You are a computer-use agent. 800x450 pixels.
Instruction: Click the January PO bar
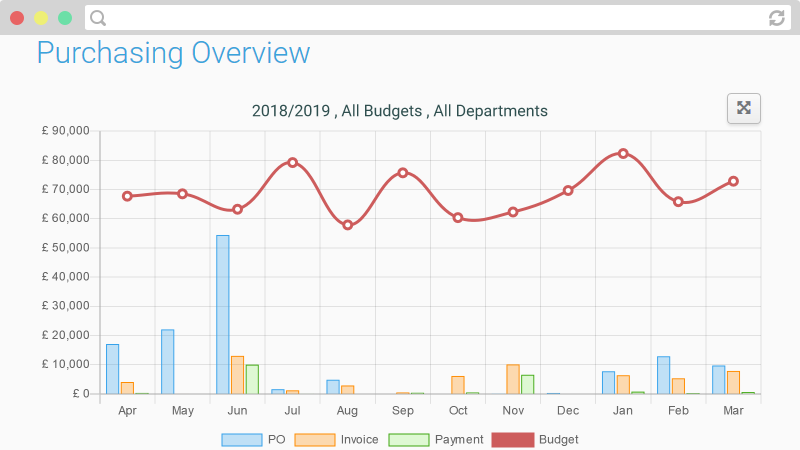point(608,383)
